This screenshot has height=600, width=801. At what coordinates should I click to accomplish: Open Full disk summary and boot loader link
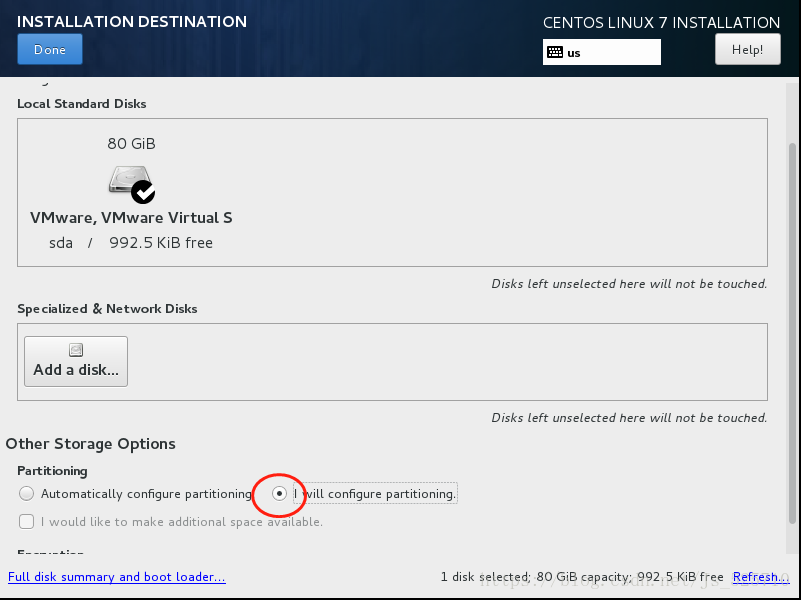coord(117,577)
